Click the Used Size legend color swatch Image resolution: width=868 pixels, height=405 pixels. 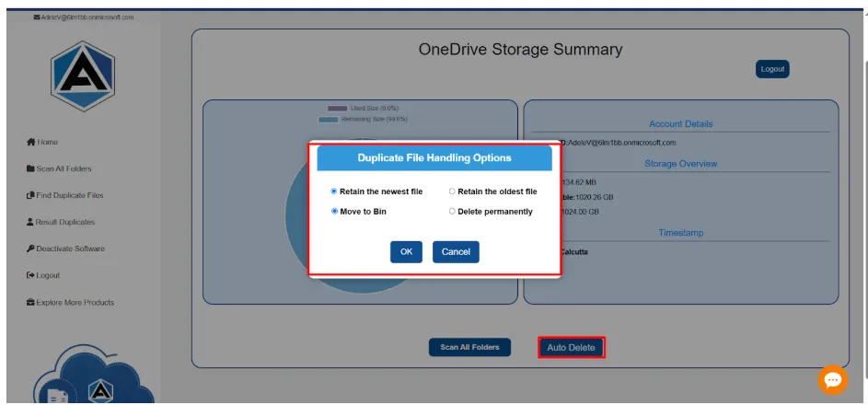pyautogui.click(x=337, y=109)
